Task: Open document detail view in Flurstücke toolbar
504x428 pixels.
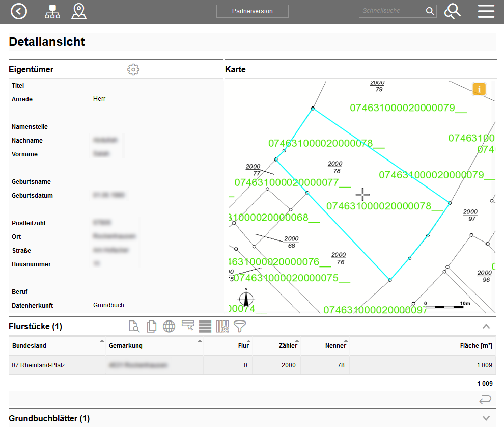Action: (134, 326)
